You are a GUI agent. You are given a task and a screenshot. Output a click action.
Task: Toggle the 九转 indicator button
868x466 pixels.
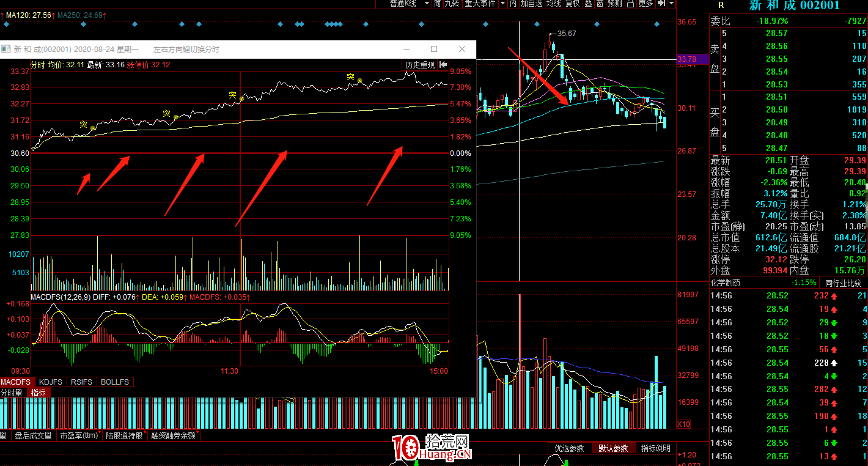click(x=451, y=4)
